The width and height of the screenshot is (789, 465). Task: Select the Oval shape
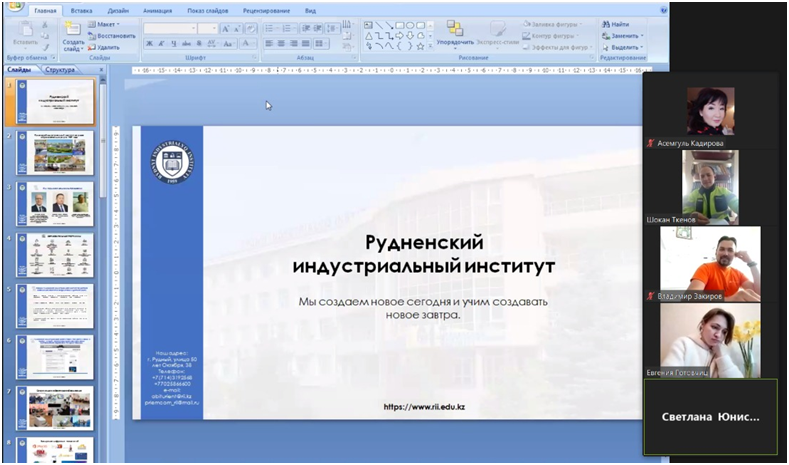[410, 25]
